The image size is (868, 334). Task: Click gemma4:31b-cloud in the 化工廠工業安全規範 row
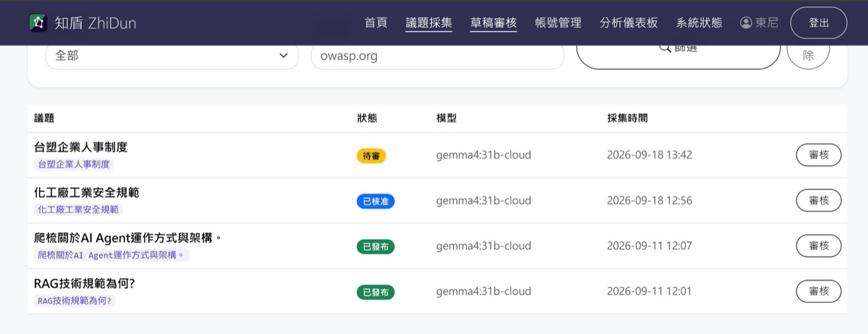[484, 200]
